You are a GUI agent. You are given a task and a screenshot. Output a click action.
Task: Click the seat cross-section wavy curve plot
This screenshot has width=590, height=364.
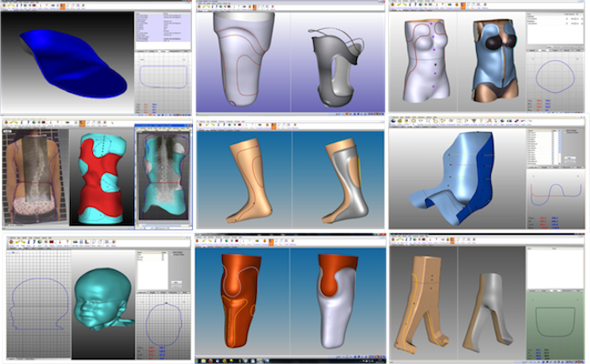pos(555,195)
